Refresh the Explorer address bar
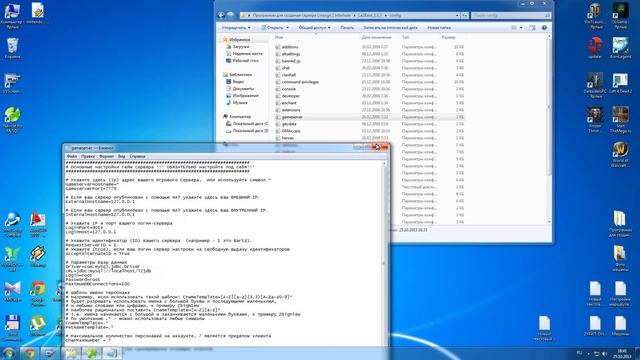 pos(464,15)
